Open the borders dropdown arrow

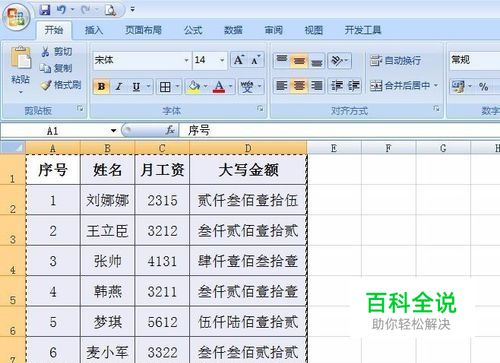[177, 87]
